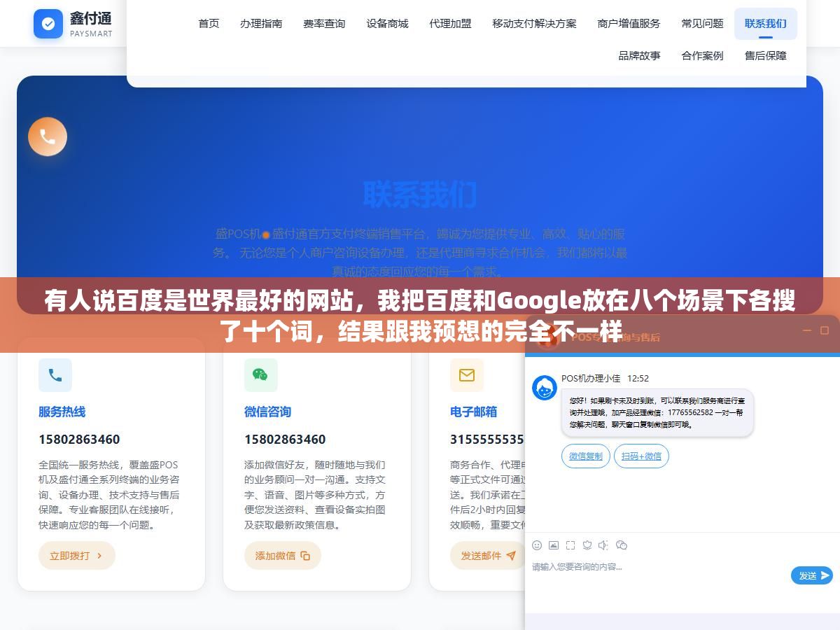840x630 pixels.
Task: Open 代理加盟 menu item
Action: (450, 24)
